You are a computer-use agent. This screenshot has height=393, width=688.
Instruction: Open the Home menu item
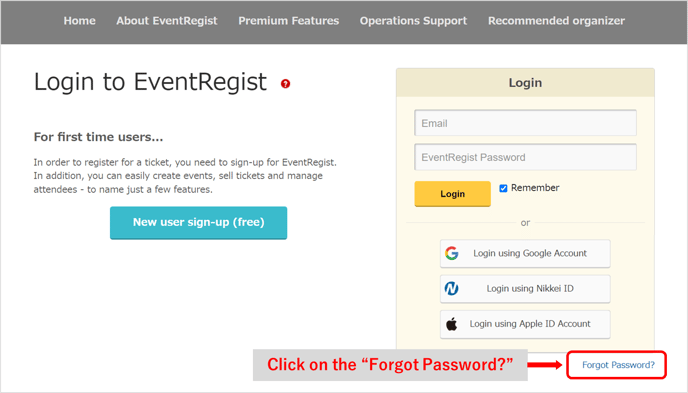(x=79, y=21)
